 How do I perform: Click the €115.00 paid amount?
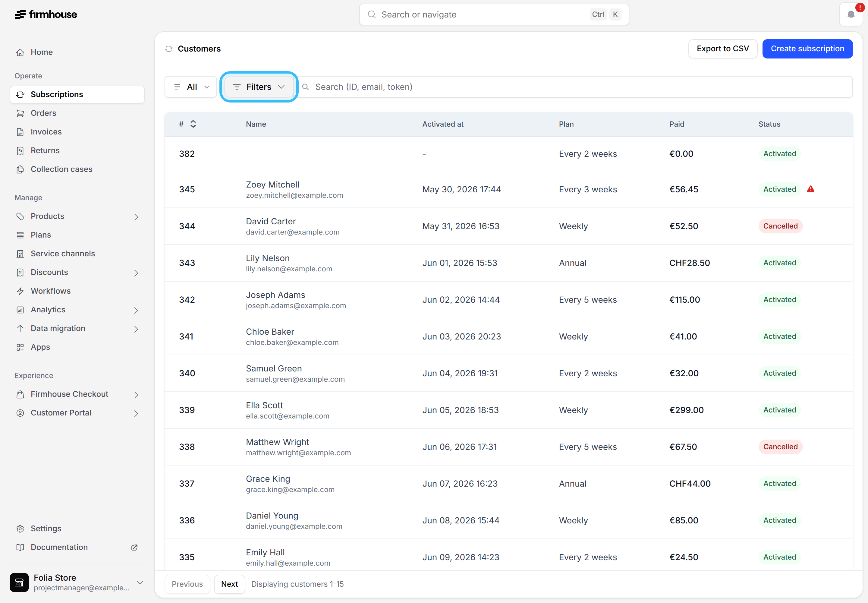(x=684, y=300)
